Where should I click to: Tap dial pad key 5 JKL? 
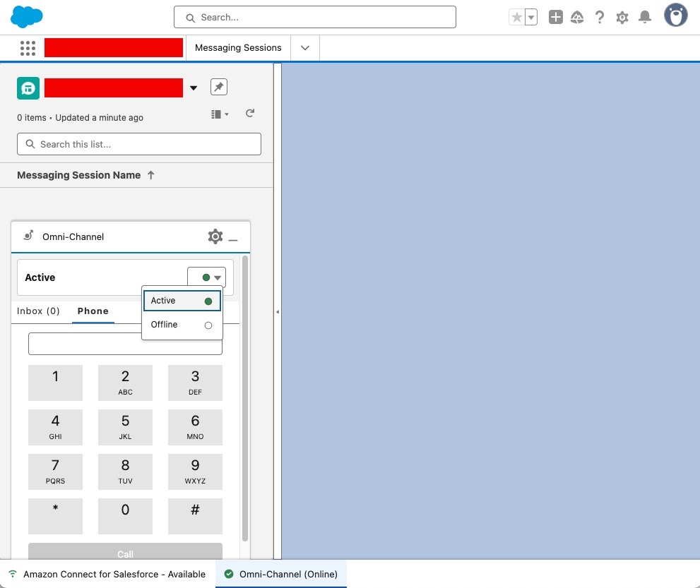(125, 427)
